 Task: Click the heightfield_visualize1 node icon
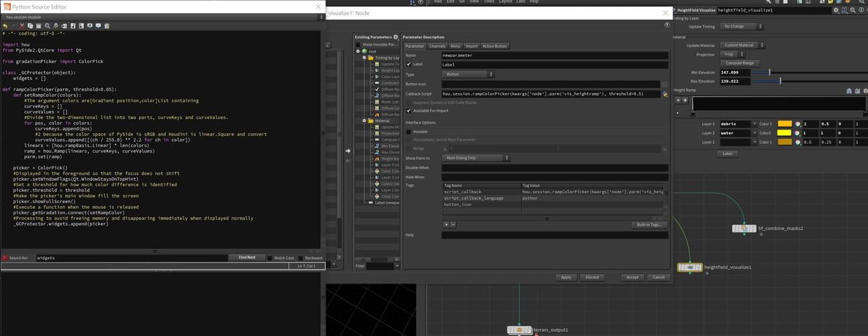(690, 267)
